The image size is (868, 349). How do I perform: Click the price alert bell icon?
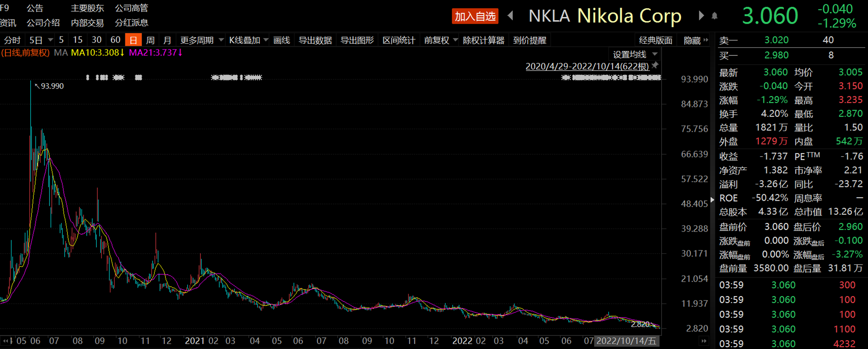[x=715, y=16]
